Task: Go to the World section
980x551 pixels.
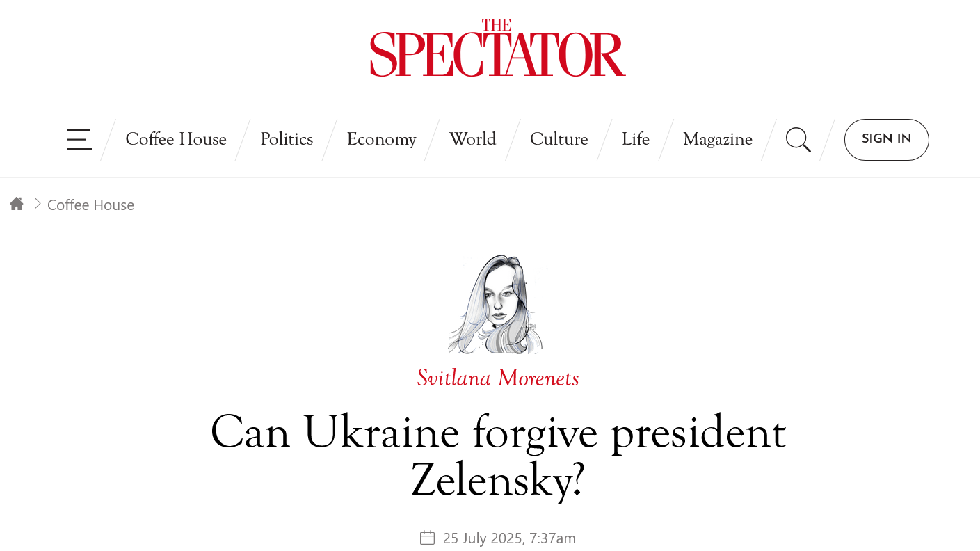Action: coord(473,139)
